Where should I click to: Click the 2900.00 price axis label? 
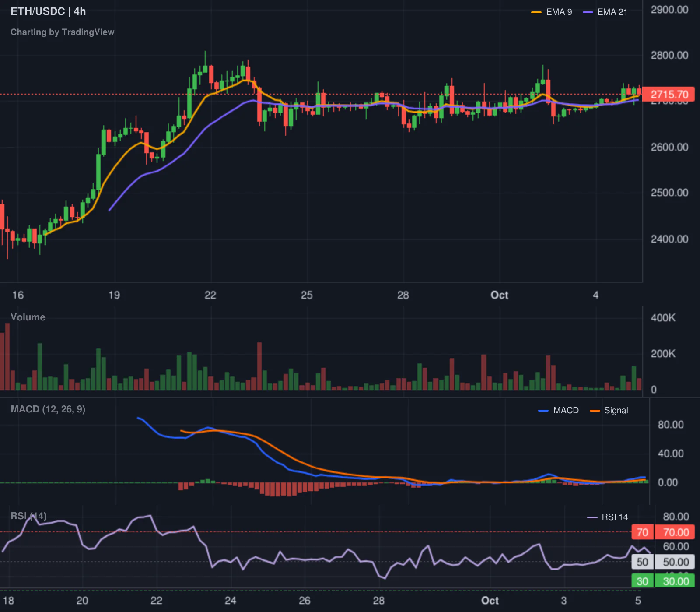[669, 10]
